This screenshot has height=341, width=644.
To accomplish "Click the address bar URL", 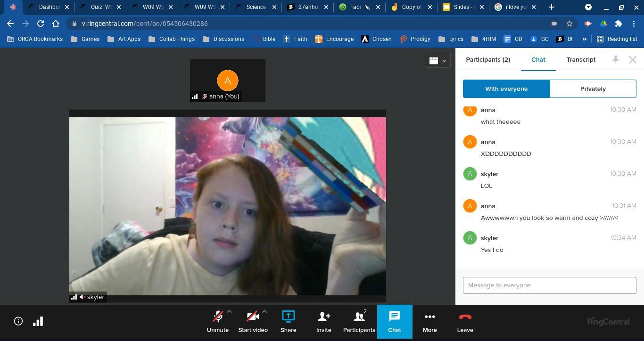I will coord(145,24).
